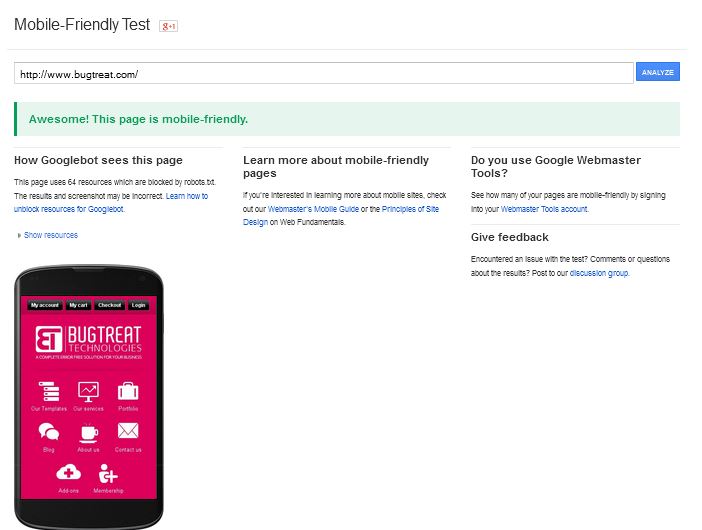
Task: Click the Our Templates icon in phone preview
Action: 48,391
